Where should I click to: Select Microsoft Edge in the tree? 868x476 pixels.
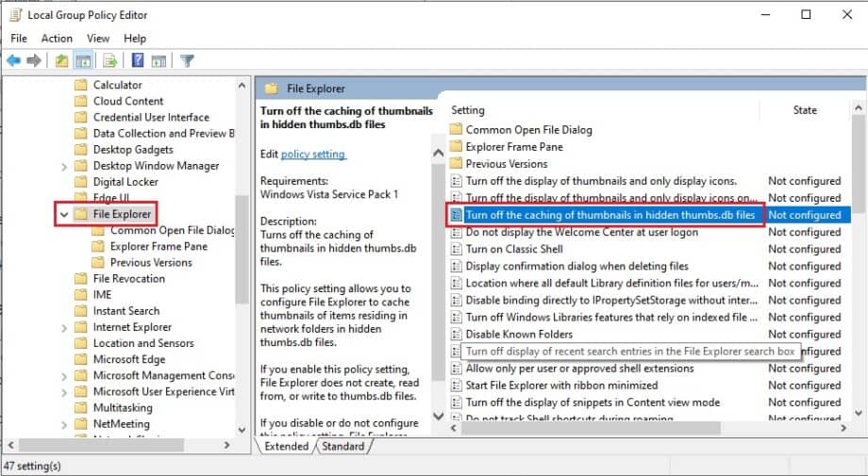pyautogui.click(x=128, y=359)
